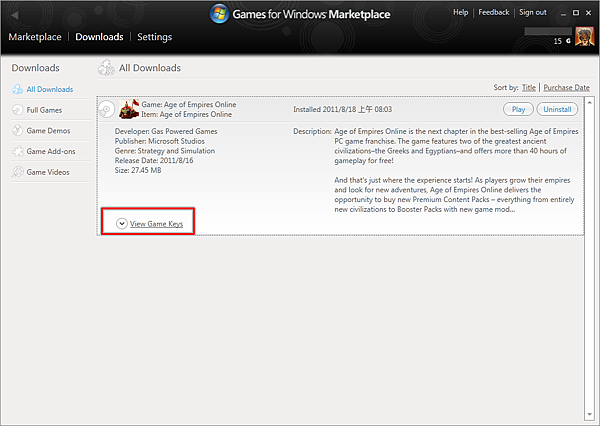Viewport: 600px width, 426px height.
Task: Click 'Genre: Strategy and Simulation' text
Action: pyautogui.click(x=165, y=151)
